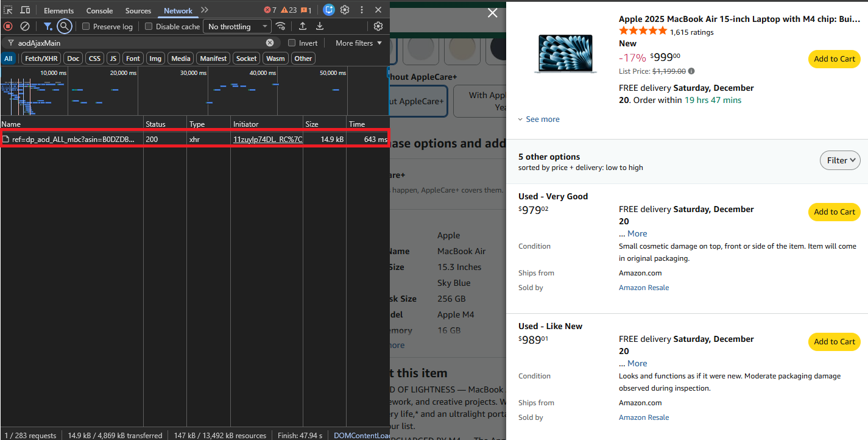
Task: Clear the network log
Action: (x=25, y=26)
